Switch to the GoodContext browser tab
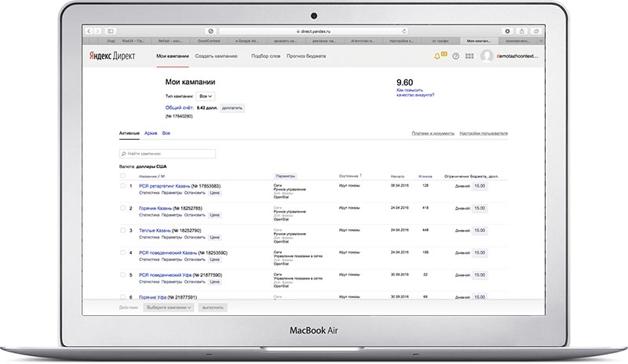This screenshot has width=628, height=364. [x=209, y=41]
